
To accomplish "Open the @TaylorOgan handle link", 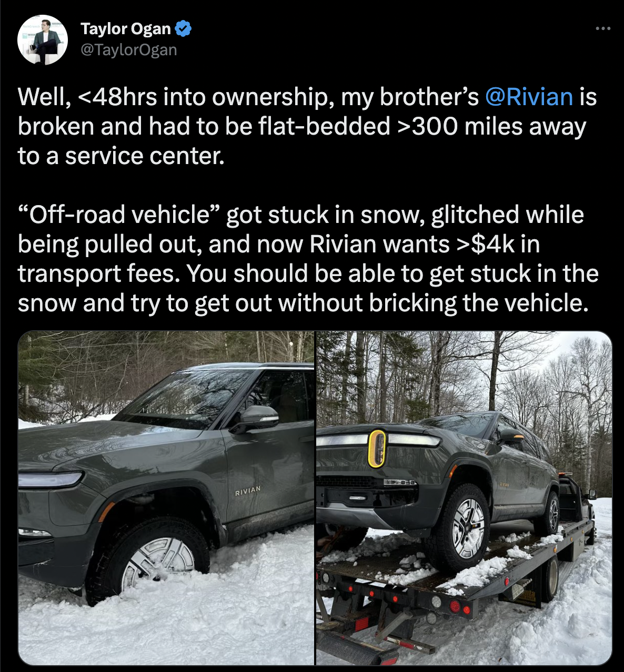I will pyautogui.click(x=129, y=50).
